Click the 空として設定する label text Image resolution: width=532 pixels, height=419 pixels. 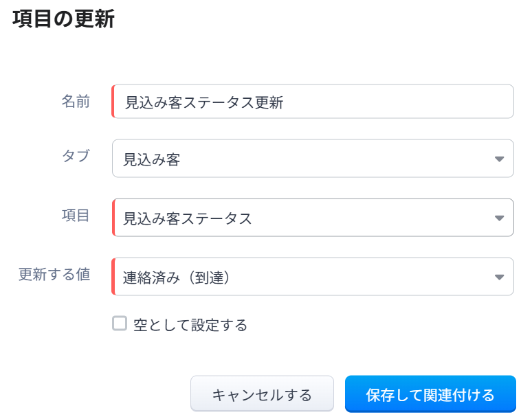tap(190, 325)
